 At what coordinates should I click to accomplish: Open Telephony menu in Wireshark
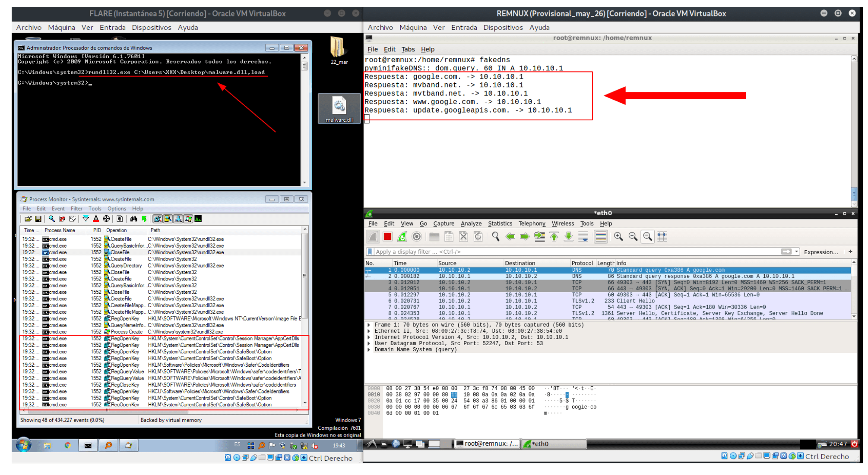[532, 224]
